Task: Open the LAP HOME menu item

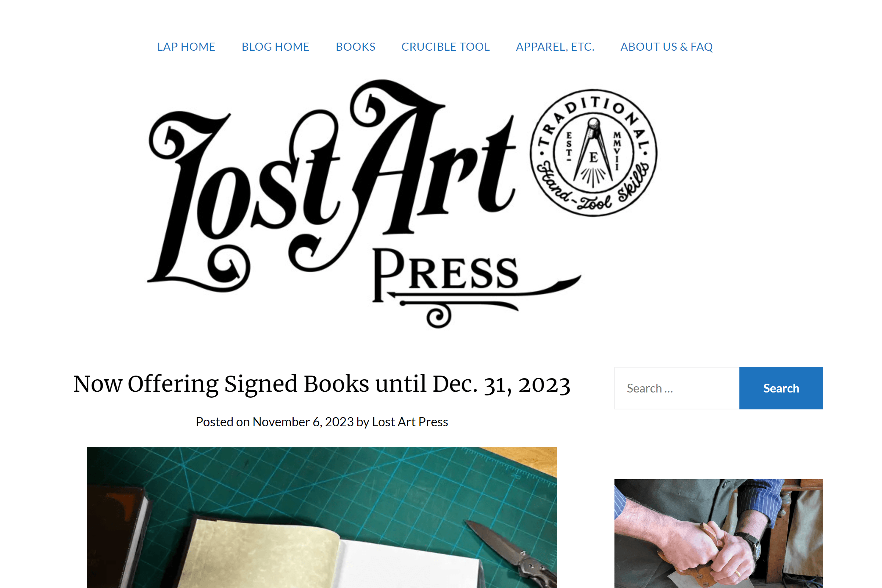Action: (x=186, y=47)
